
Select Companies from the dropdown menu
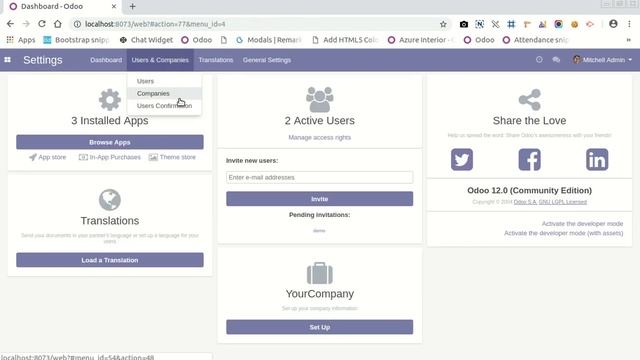point(164,93)
